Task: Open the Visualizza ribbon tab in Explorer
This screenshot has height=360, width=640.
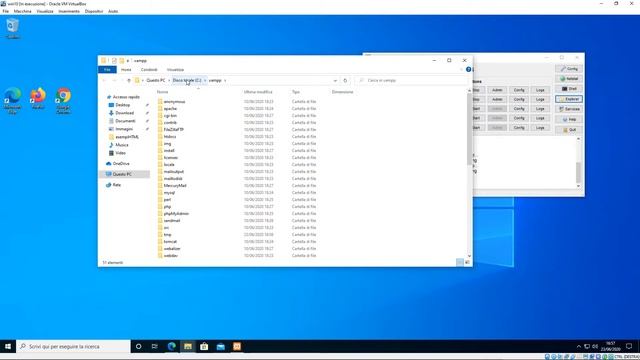Action: coord(175,70)
